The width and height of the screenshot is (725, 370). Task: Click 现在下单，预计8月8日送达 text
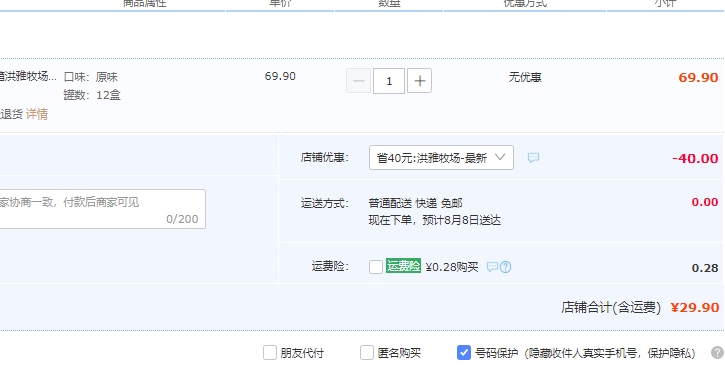(x=435, y=220)
